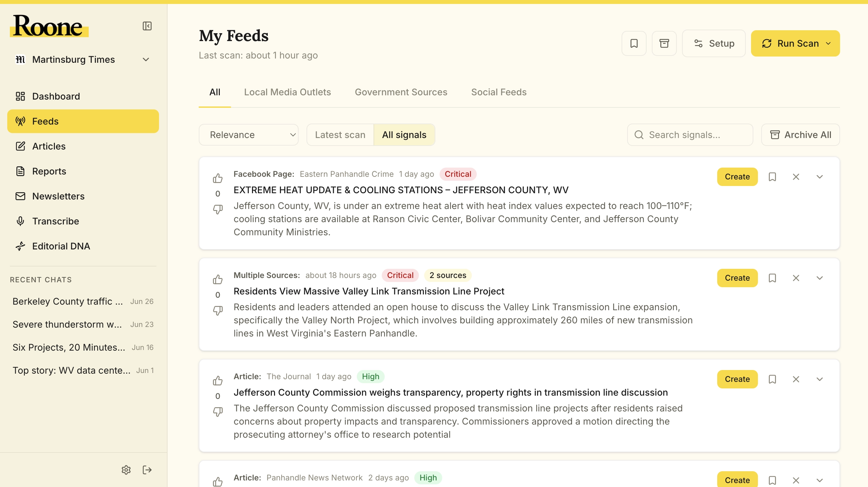This screenshot has height=487, width=868.
Task: Open Top story: WV data center chat
Action: point(83,370)
